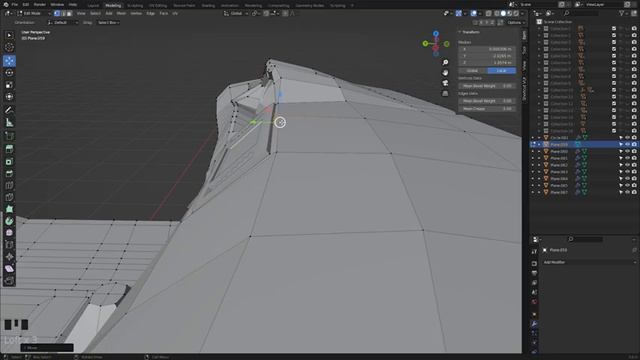
Task: Switch to solid viewport shading
Action: 503,13
